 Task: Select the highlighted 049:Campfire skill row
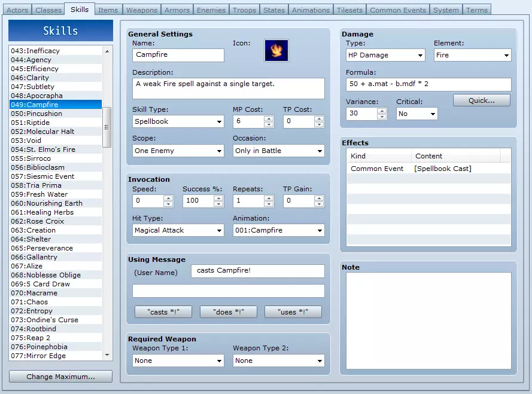pyautogui.click(x=56, y=105)
